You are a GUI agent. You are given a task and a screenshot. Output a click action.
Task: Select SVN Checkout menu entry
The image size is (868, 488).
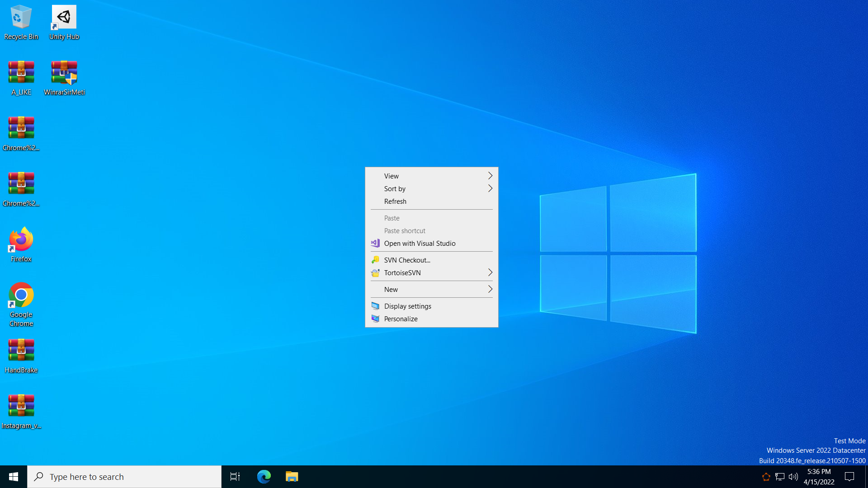[407, 260]
